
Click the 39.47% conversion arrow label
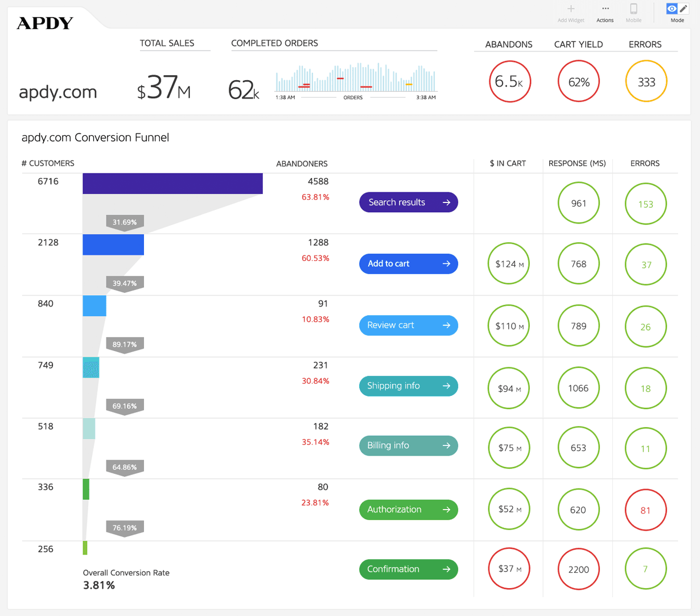(x=125, y=283)
